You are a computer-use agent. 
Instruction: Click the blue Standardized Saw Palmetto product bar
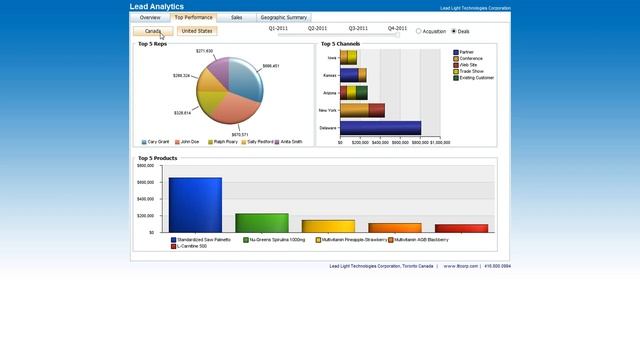click(195, 205)
